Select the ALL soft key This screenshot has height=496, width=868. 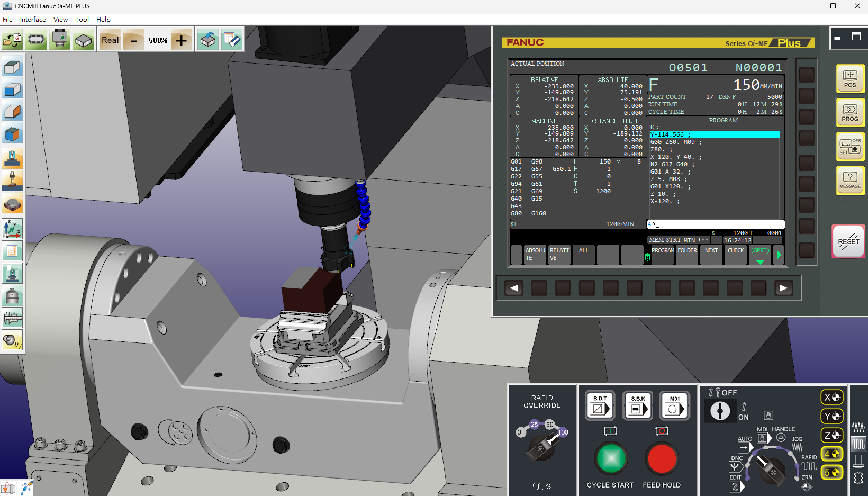[584, 255]
